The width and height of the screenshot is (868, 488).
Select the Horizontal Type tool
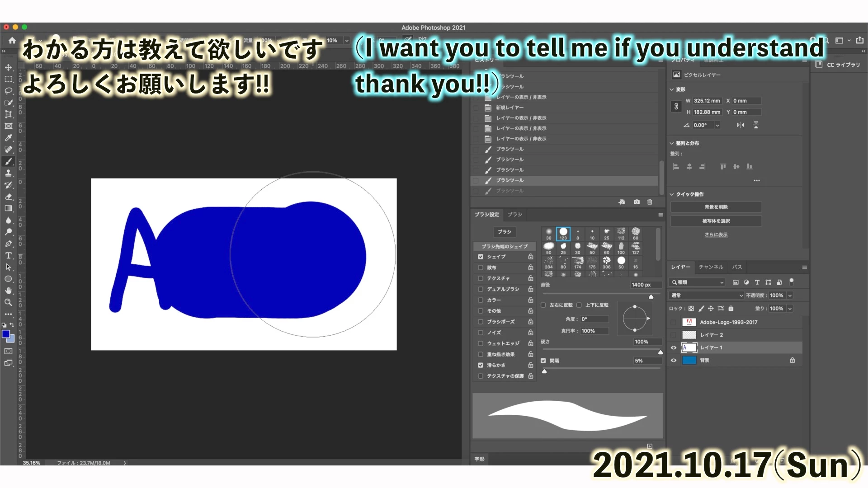(x=8, y=255)
